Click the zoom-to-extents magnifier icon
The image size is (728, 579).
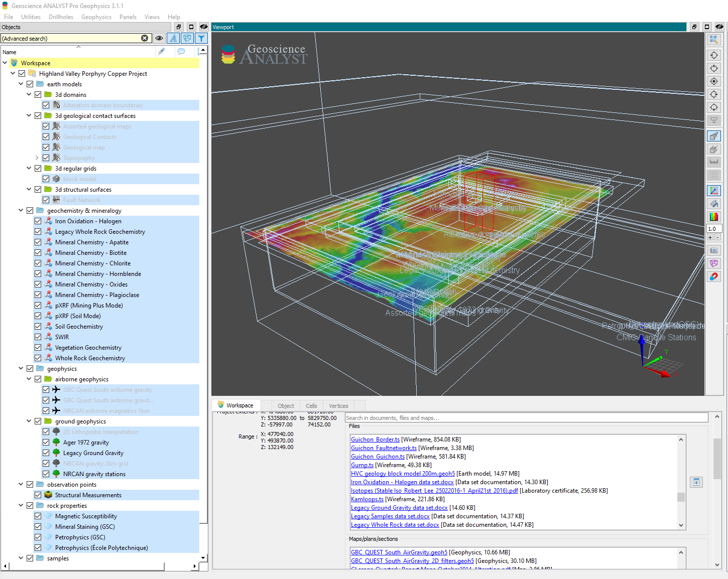click(713, 40)
